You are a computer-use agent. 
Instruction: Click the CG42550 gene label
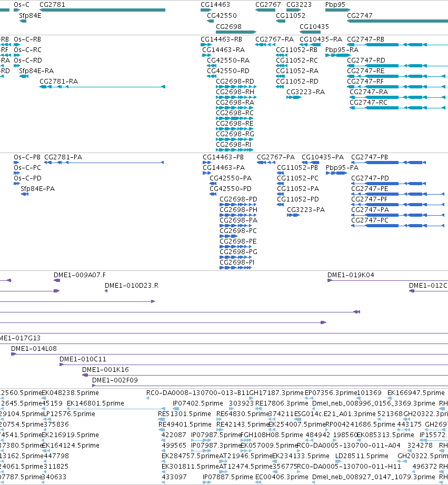[222, 16]
